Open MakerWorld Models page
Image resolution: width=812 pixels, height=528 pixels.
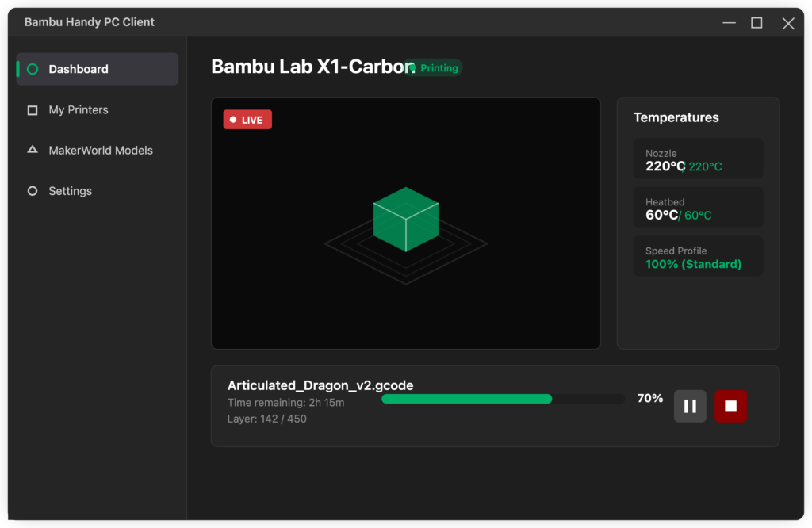pyautogui.click(x=98, y=150)
